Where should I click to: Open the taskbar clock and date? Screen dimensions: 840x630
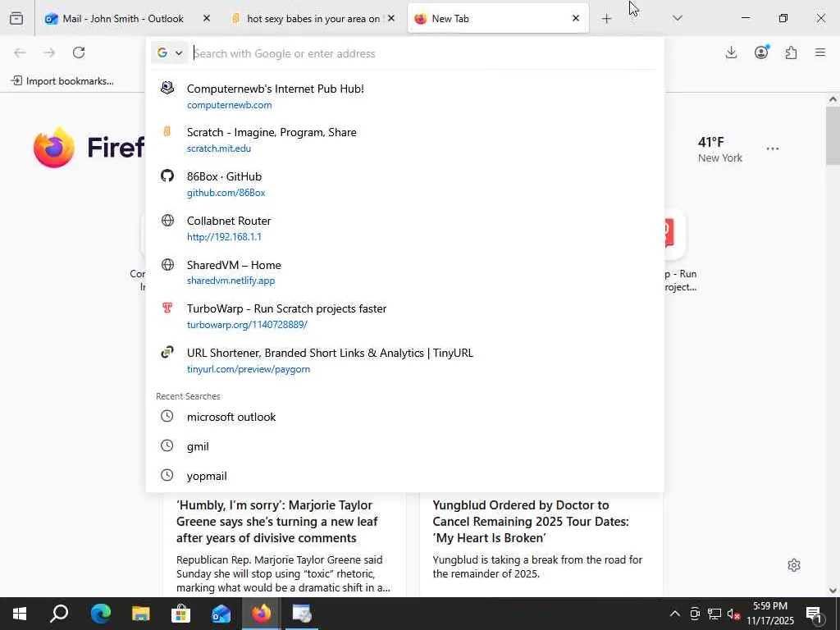click(770, 614)
